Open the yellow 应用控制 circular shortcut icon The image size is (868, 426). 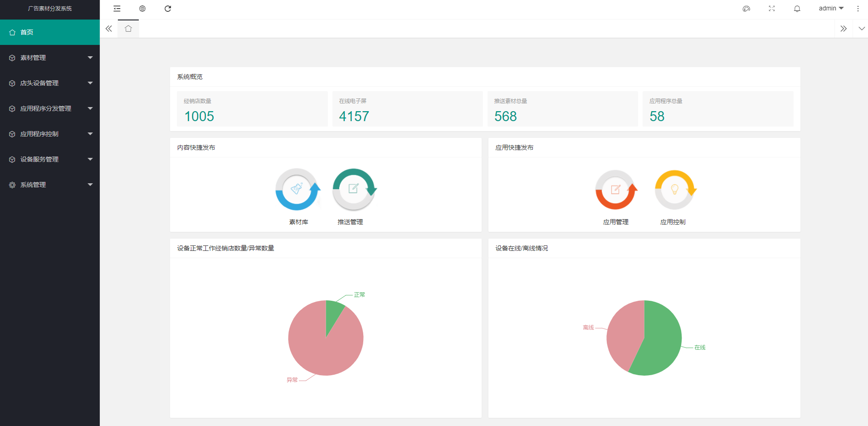675,190
